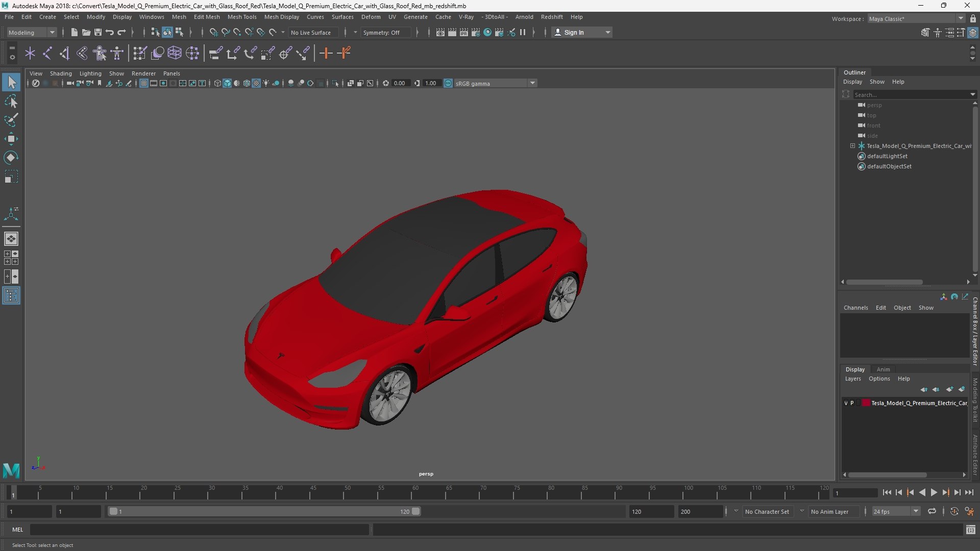Click the Create Locator shelf icon
The image size is (980, 551).
(30, 53)
